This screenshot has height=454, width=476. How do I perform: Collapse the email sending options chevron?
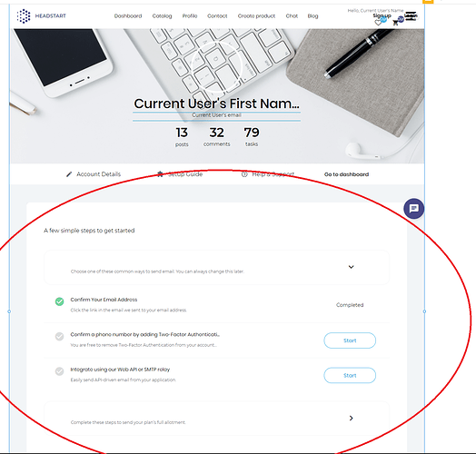pos(351,267)
